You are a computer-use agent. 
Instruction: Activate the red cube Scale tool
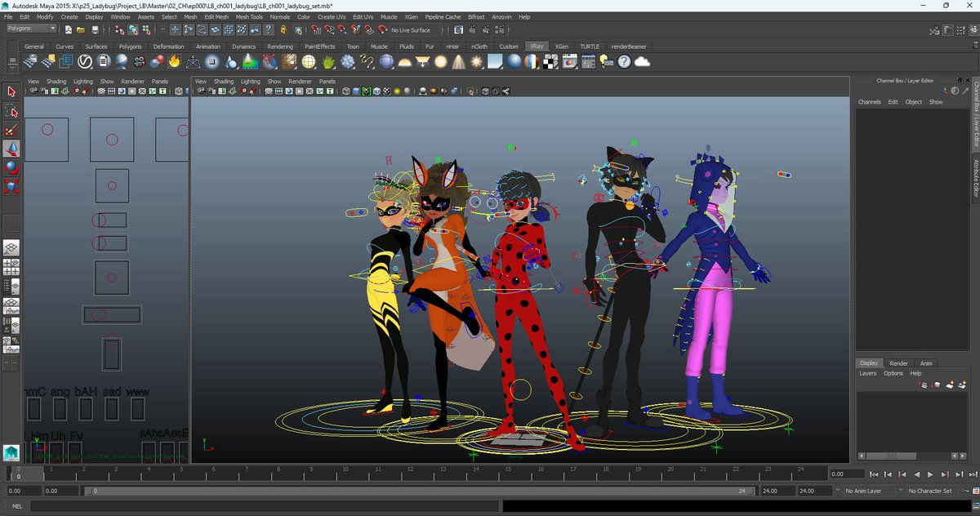point(11,187)
